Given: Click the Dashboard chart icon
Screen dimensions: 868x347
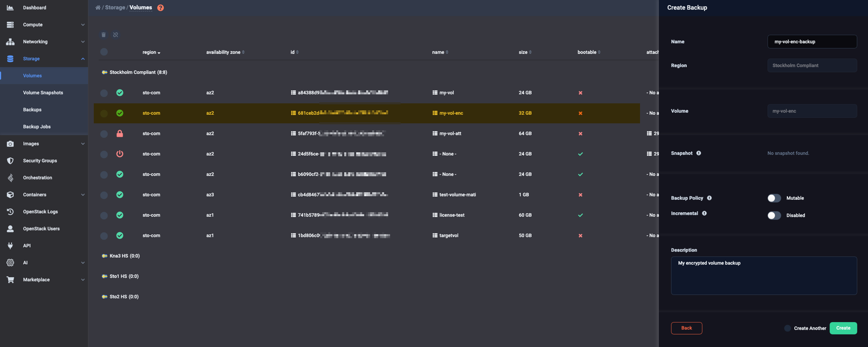Looking at the screenshot, I should [x=10, y=7].
